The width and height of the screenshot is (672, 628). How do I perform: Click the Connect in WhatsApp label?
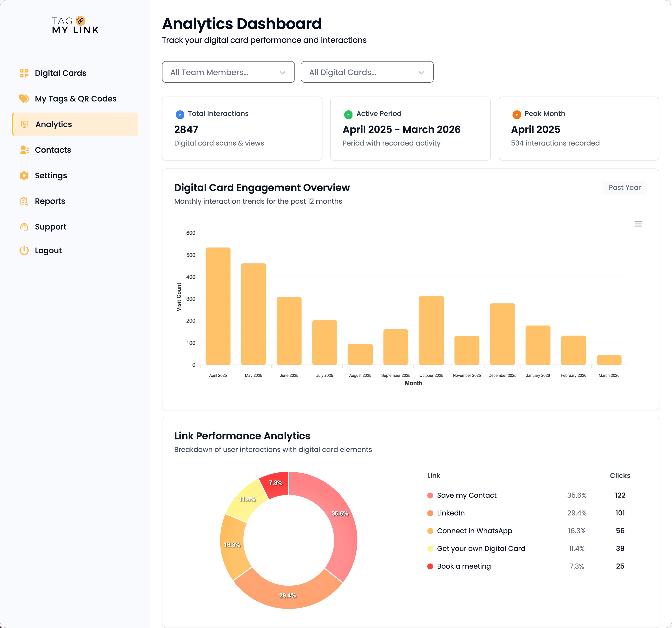(475, 531)
